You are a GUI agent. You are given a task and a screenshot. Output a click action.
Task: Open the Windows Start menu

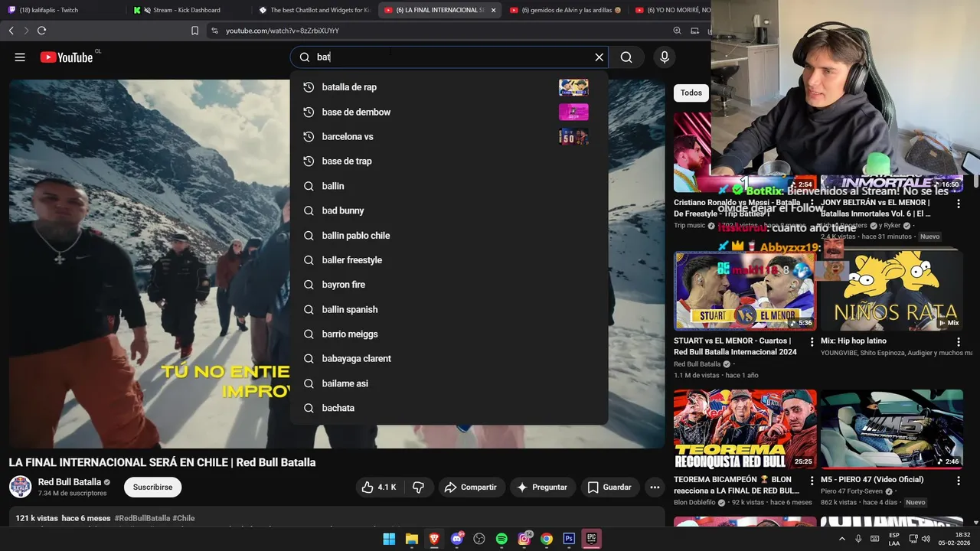[389, 539]
